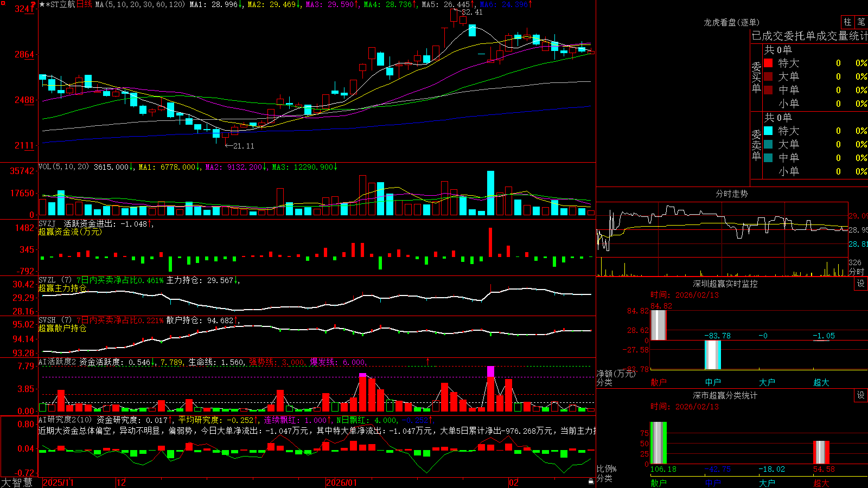Select the 散户 106.18 bar in 分类统计
The image size is (868, 488).
pyautogui.click(x=659, y=443)
